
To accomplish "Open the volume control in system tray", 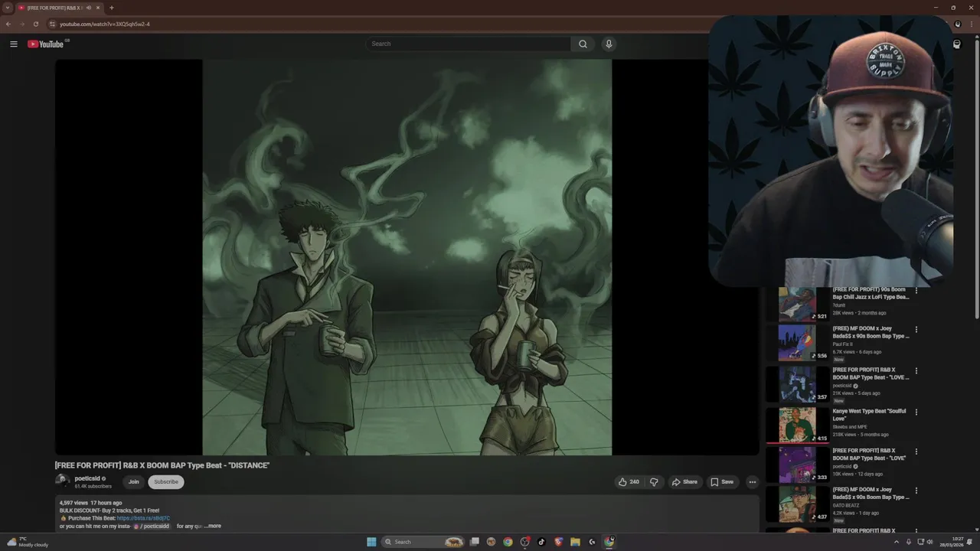I will (x=929, y=542).
